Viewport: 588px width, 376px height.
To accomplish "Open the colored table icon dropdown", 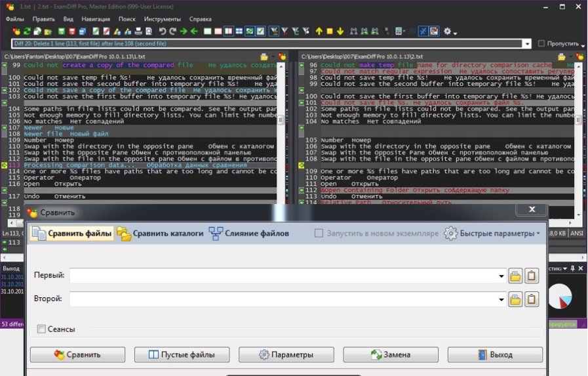I will (404, 31).
